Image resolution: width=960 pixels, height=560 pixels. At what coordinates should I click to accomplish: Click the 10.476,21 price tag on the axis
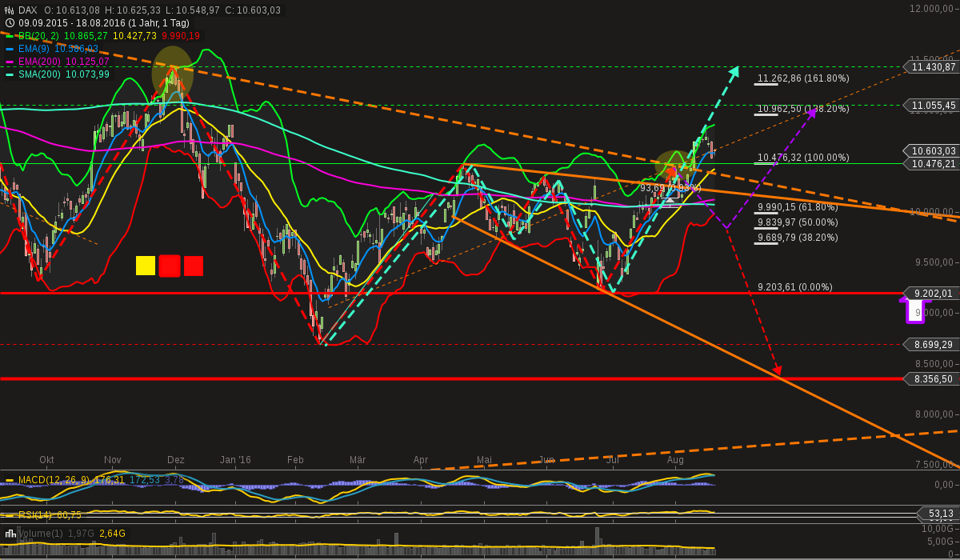(931, 163)
